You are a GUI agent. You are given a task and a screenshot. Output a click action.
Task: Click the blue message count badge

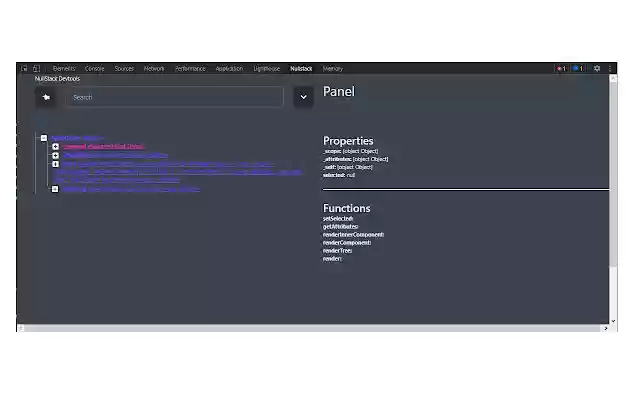[x=578, y=69]
